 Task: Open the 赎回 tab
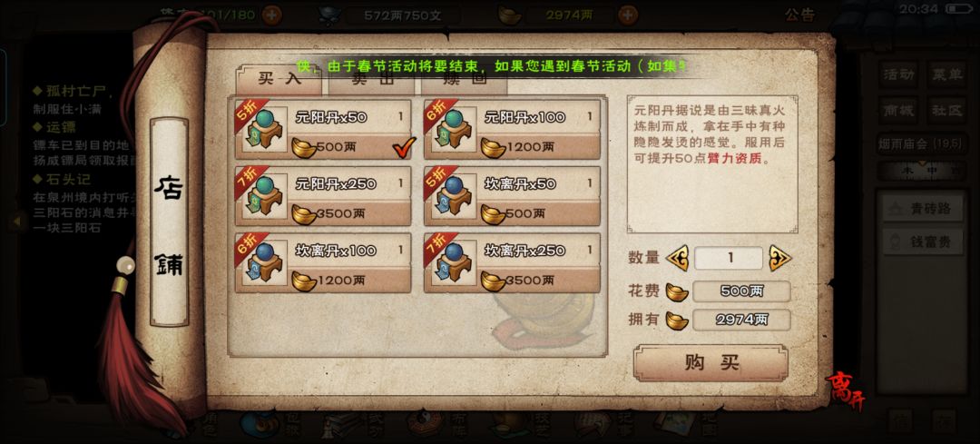(464, 80)
